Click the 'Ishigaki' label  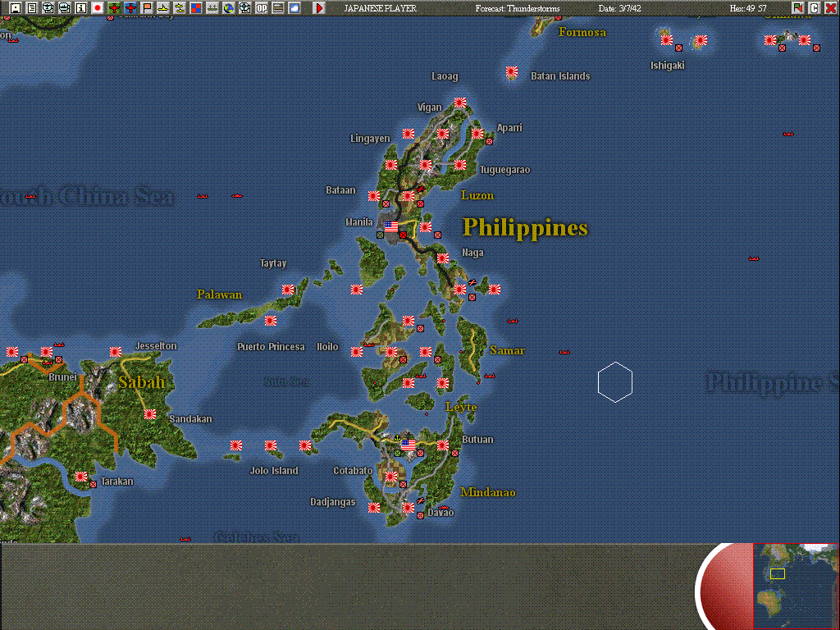668,66
